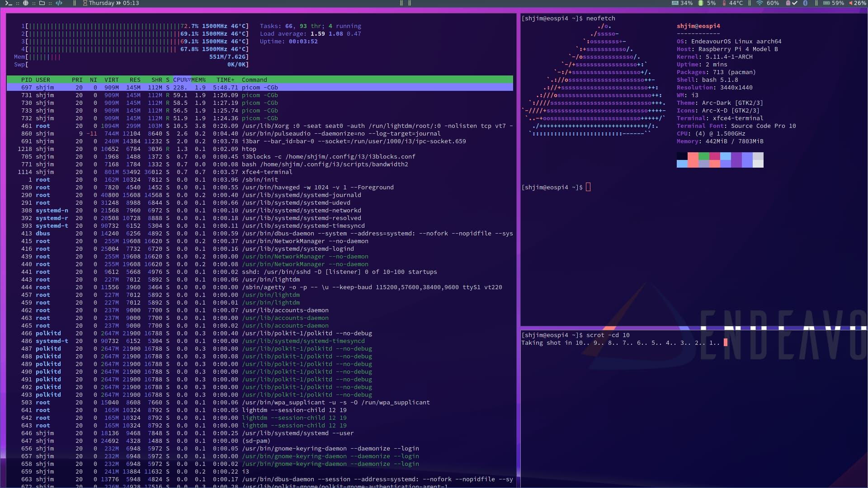Click the thermometer temperature icon
This screenshot has width=868, height=488.
[724, 3]
